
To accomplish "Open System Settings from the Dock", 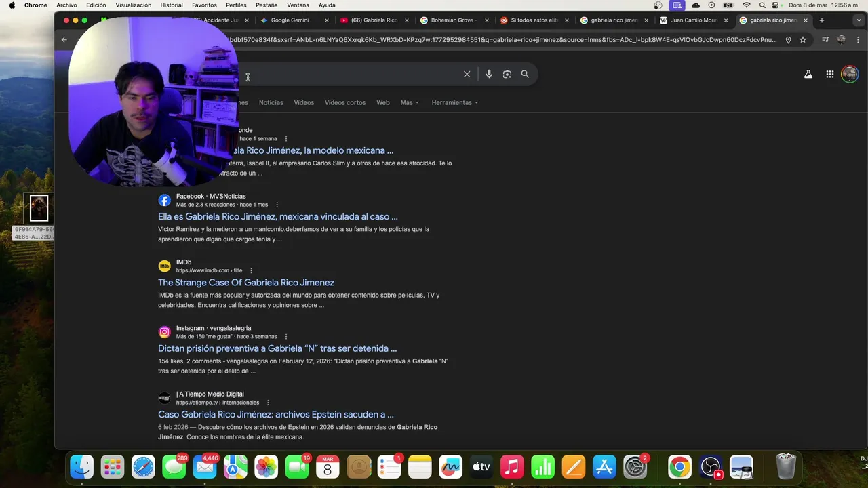I will point(635,466).
